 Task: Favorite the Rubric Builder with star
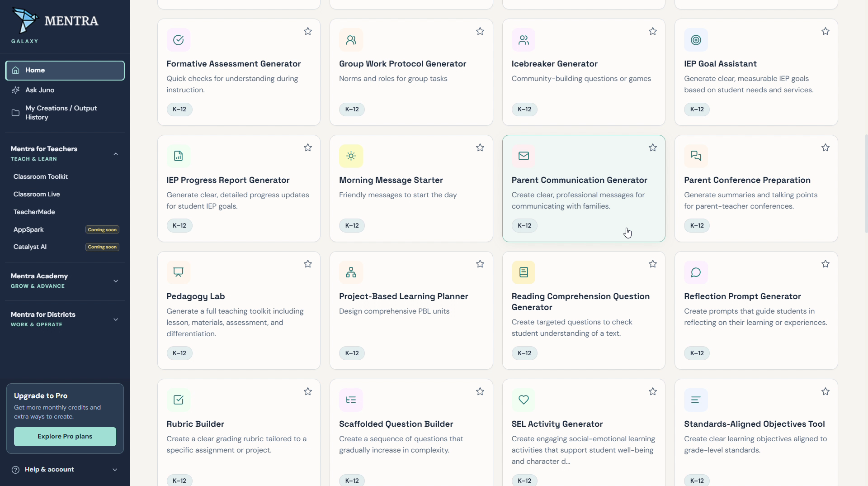coord(308,391)
